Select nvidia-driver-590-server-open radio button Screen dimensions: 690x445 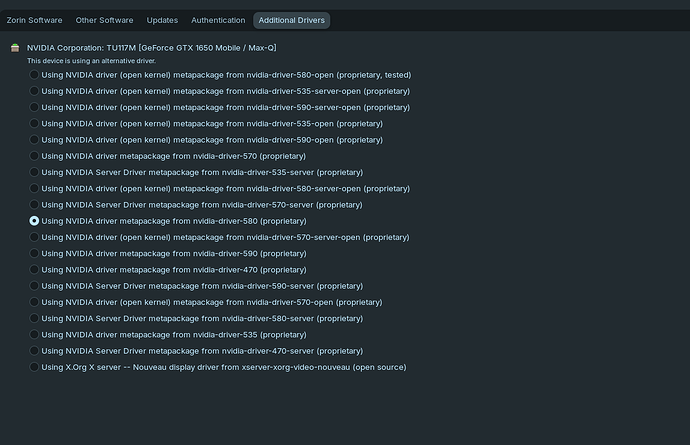click(x=34, y=107)
